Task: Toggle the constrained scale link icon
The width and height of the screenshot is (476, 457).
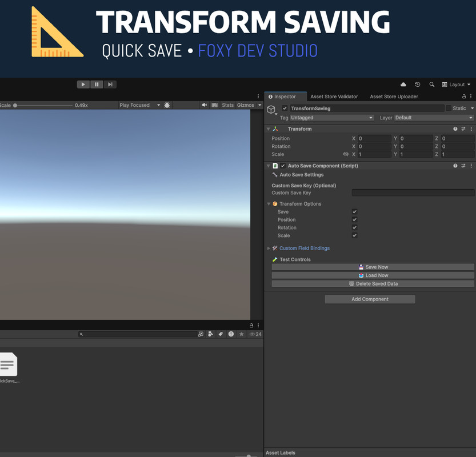Action: (x=346, y=154)
